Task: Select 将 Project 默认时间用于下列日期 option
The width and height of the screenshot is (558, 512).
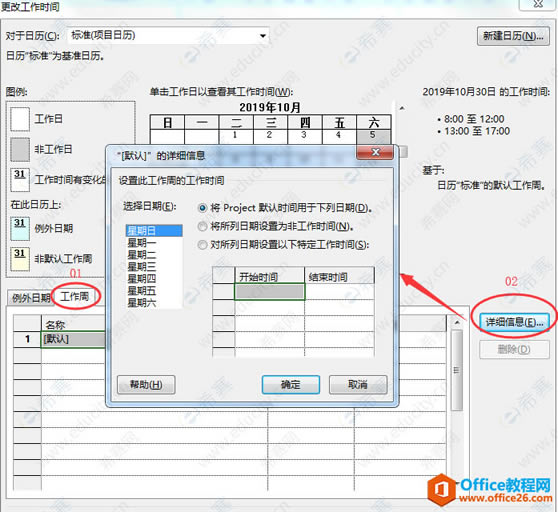Action: click(202, 208)
